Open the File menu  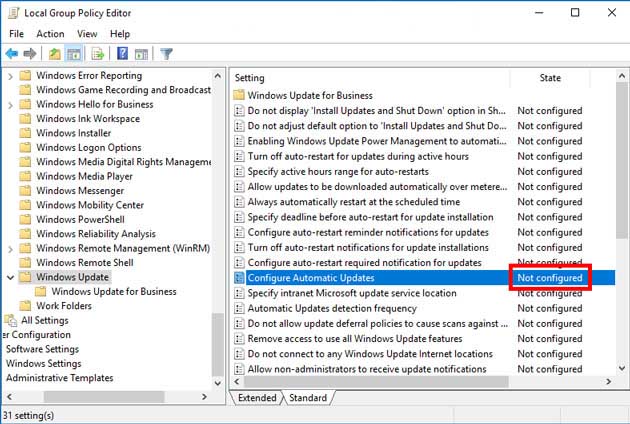pyautogui.click(x=16, y=34)
